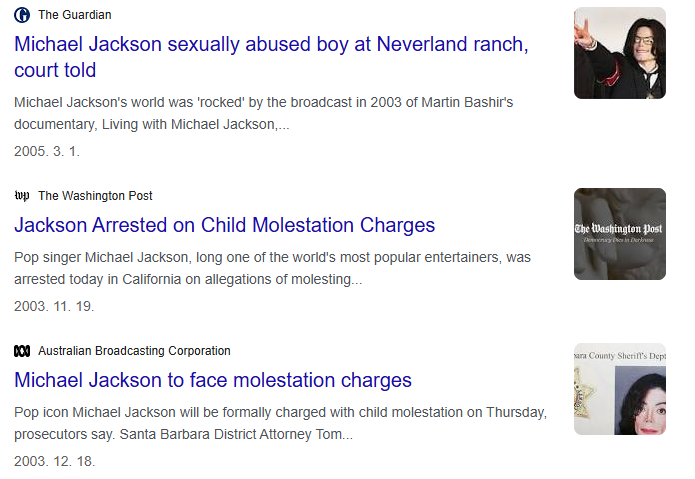695x479 pixels.
Task: Click The Washington Post favicon icon
Action: pos(22,196)
